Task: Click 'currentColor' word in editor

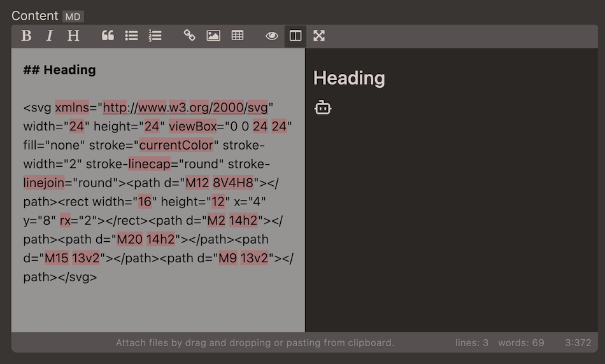Action: (x=176, y=145)
